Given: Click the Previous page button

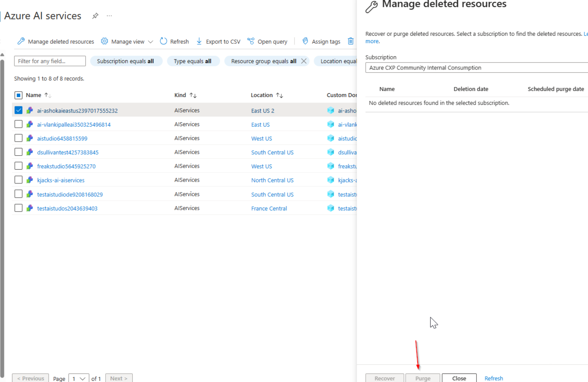Looking at the screenshot, I should pyautogui.click(x=31, y=378).
